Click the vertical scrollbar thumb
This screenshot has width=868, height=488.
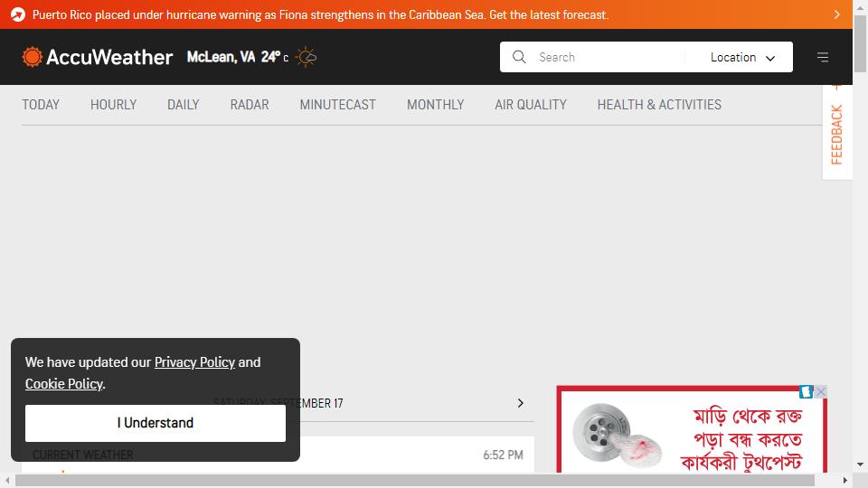tap(860, 43)
